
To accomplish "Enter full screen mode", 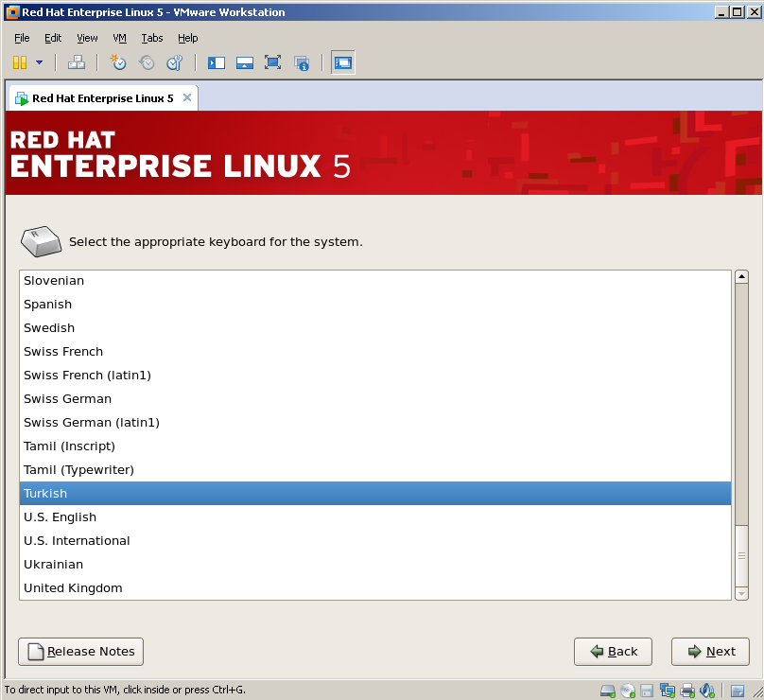I will (x=273, y=62).
